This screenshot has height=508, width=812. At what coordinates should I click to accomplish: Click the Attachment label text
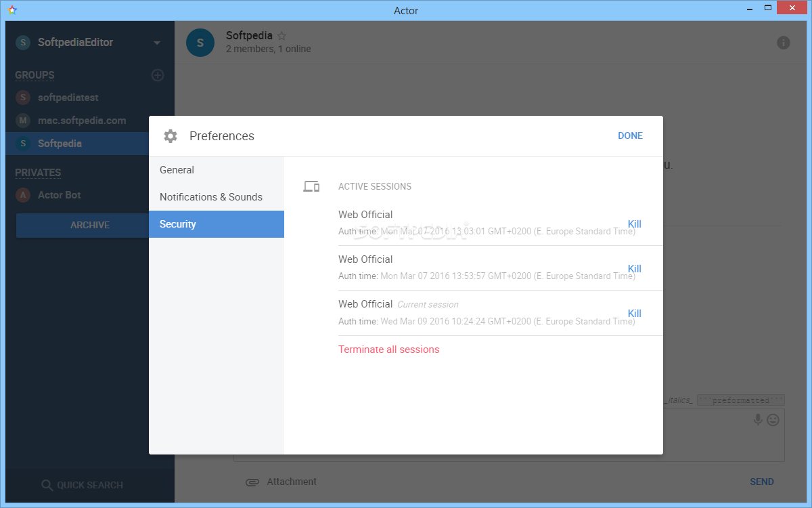292,482
